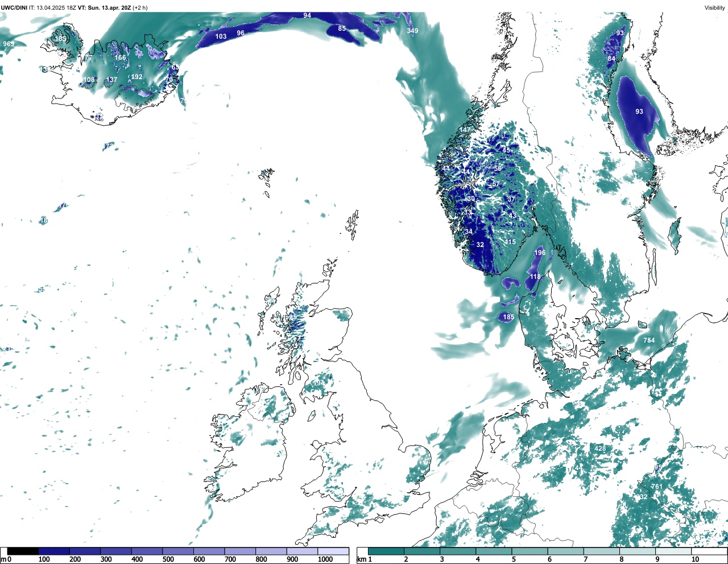
Task: Select the '94' value at the top edge
Action: pyautogui.click(x=307, y=15)
